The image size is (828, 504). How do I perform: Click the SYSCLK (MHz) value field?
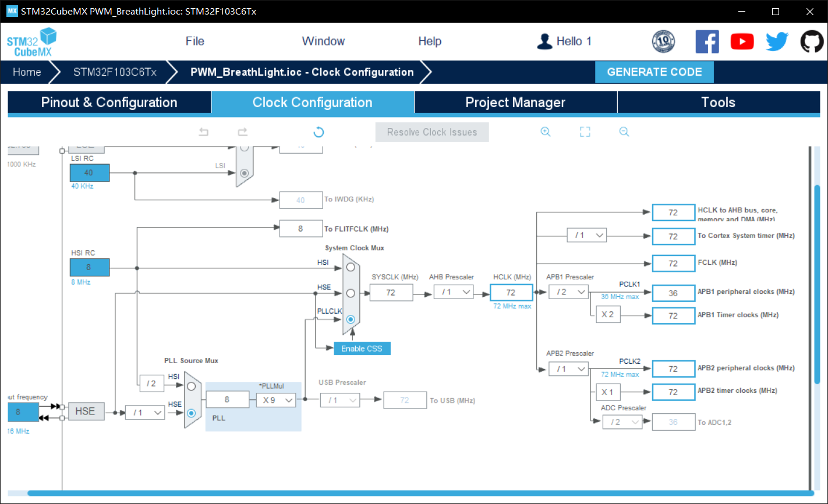391,293
